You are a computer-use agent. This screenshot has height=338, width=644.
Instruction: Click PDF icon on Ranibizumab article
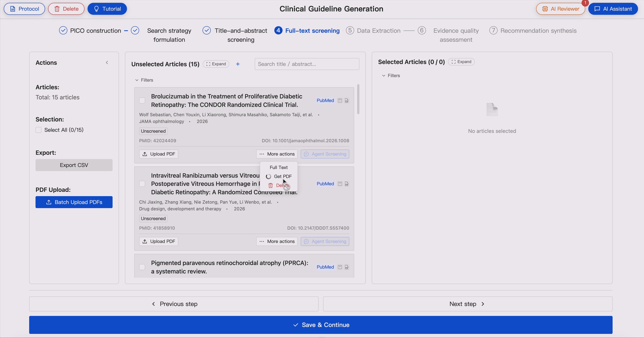tap(347, 184)
